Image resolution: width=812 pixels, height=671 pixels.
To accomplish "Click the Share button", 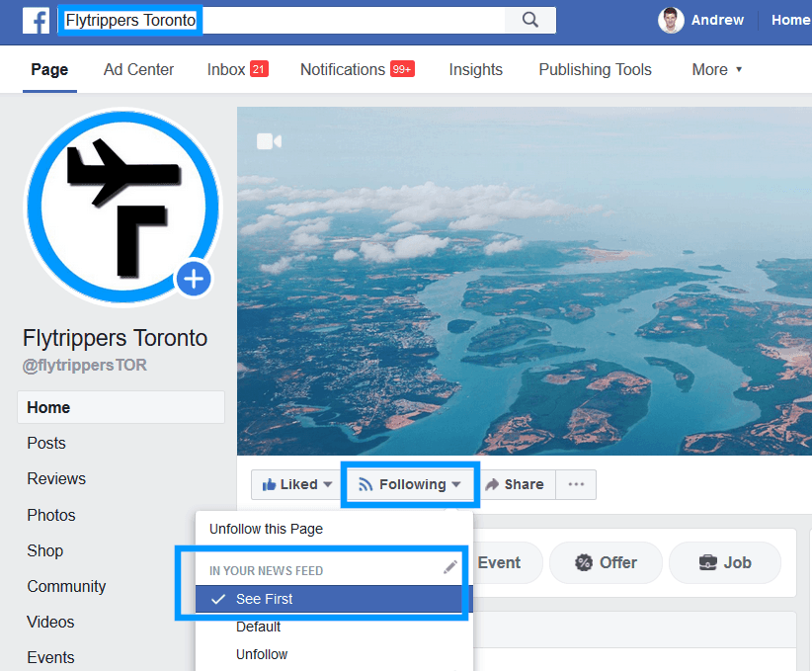I will (x=516, y=484).
